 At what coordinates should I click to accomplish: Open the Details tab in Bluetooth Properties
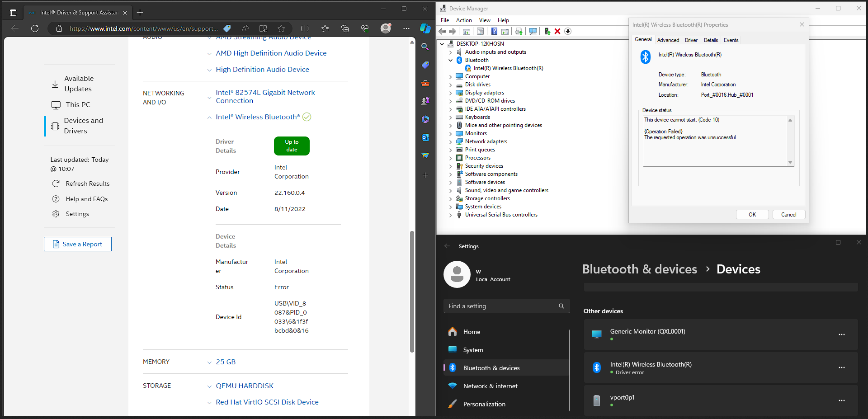coord(711,40)
